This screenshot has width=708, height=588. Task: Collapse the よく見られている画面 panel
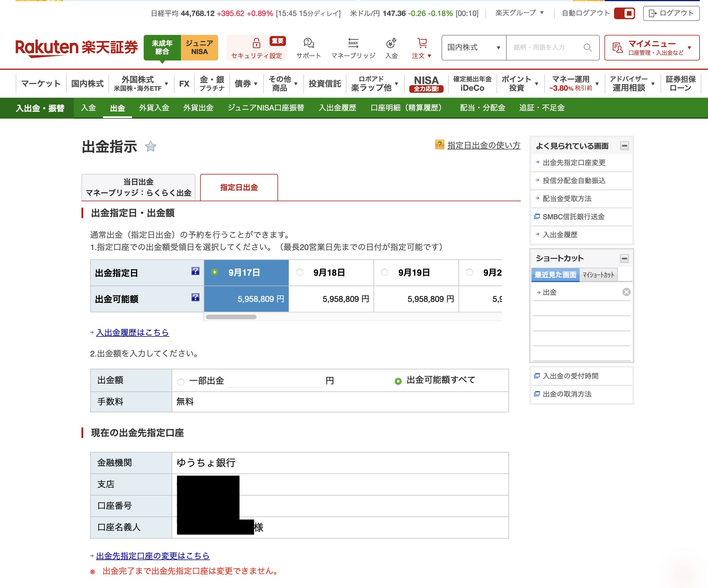(624, 146)
